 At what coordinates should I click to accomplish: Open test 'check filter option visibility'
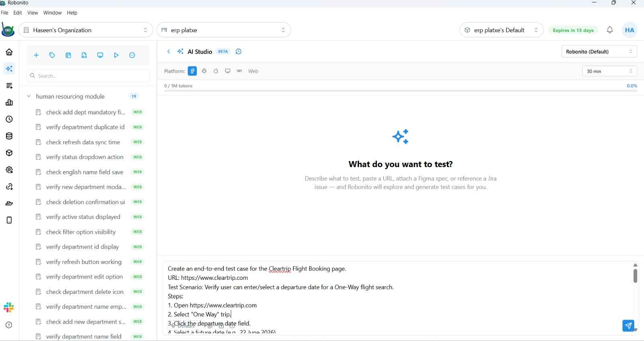click(x=81, y=232)
